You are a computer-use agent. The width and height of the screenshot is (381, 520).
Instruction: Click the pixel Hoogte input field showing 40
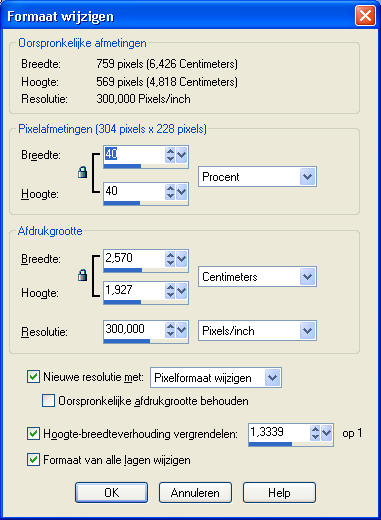(x=134, y=192)
